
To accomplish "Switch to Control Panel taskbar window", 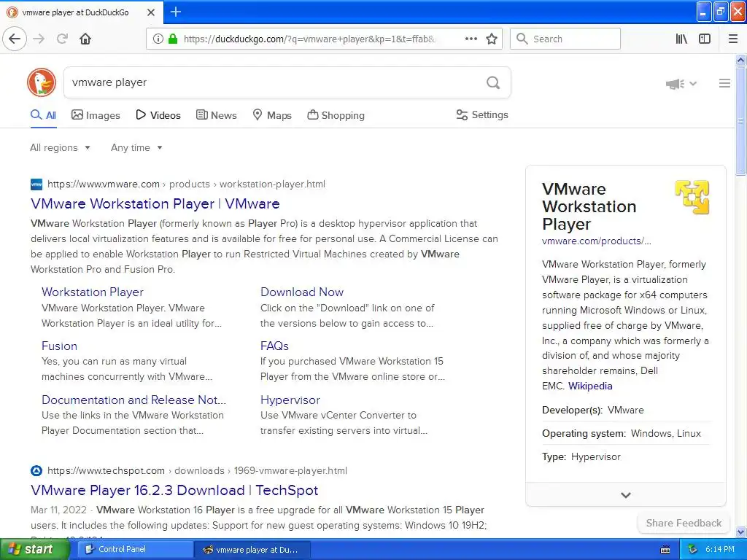I will (x=135, y=550).
